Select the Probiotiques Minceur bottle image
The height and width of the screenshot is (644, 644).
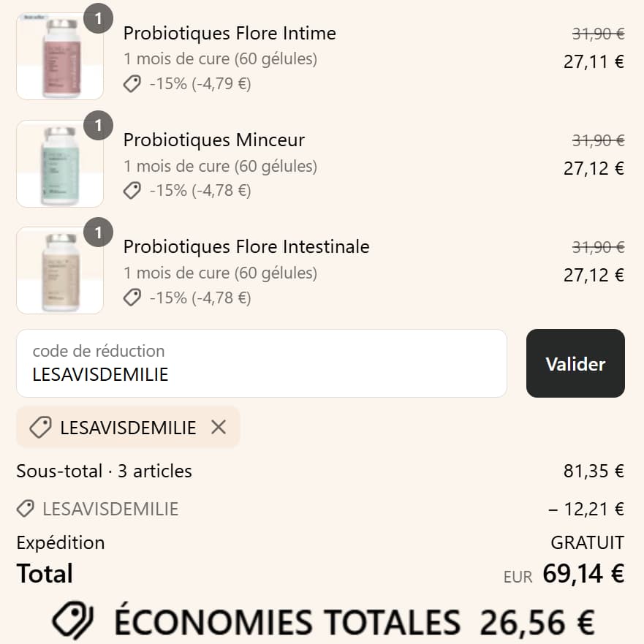point(59,163)
